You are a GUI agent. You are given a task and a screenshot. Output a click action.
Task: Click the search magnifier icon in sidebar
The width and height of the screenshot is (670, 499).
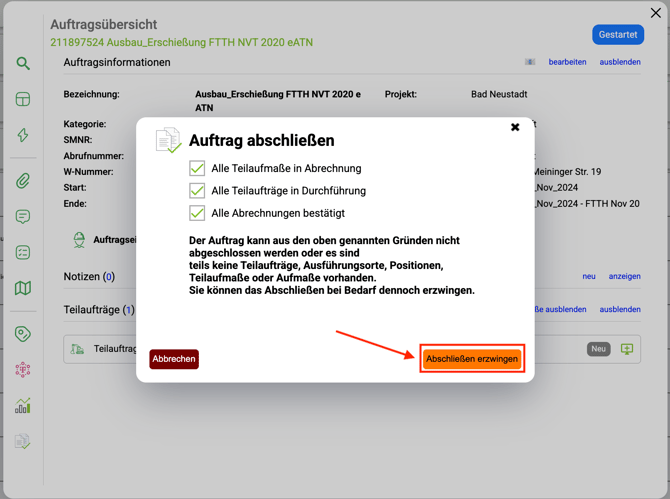click(23, 64)
